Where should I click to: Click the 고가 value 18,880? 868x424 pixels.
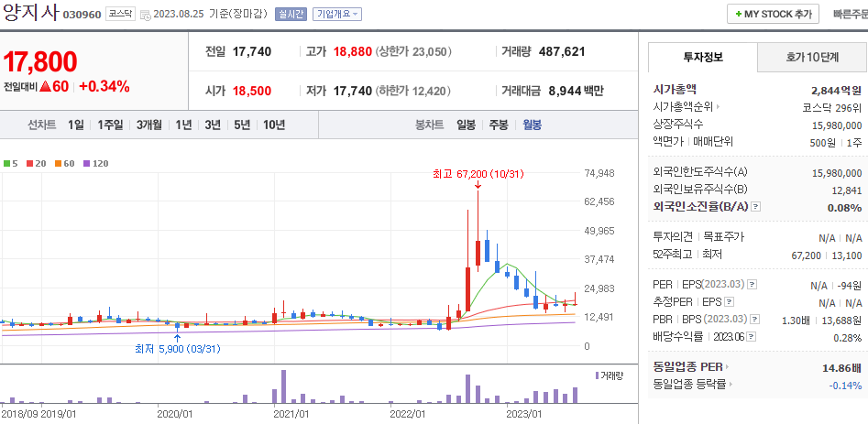pos(352,52)
